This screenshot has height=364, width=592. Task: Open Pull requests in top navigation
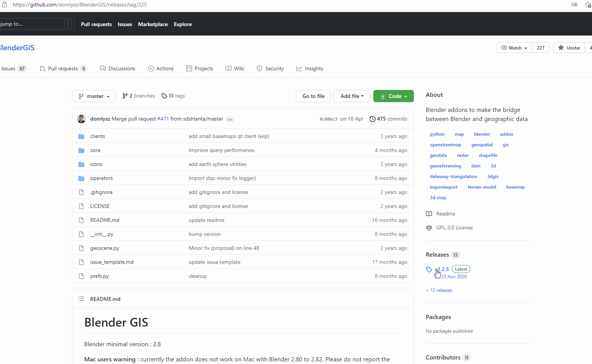(96, 24)
